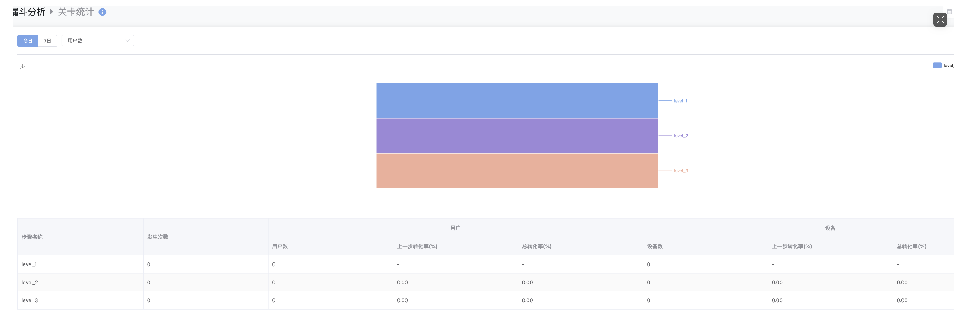Toggle the blue level legend swatch

pos(937,65)
